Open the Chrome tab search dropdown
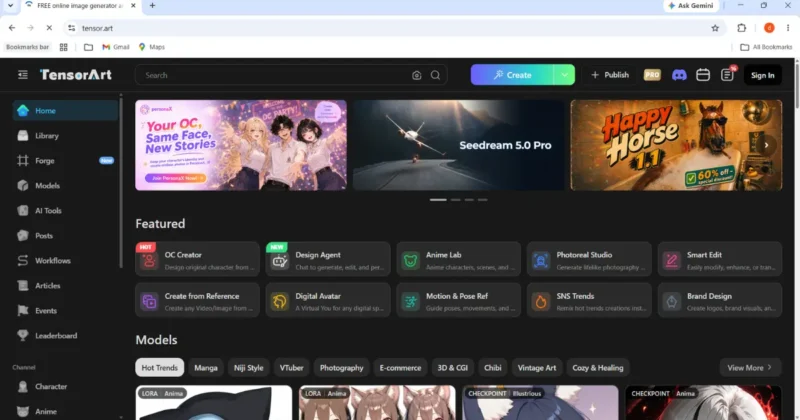Image resolution: width=800 pixels, height=420 pixels. pyautogui.click(x=10, y=6)
